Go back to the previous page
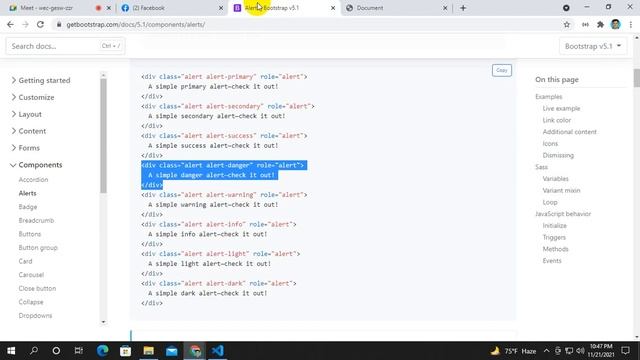Screen dimensions: 640x360 (x=11, y=24)
